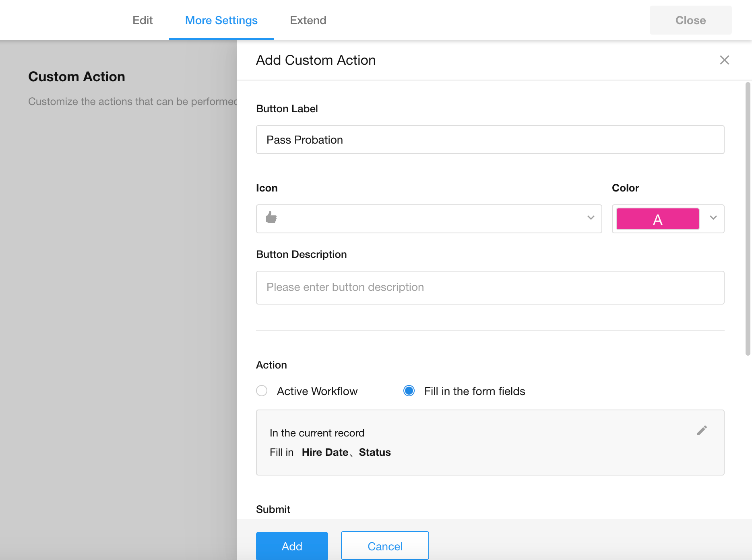Switch to the Edit tab
The width and height of the screenshot is (752, 560).
pos(143,21)
